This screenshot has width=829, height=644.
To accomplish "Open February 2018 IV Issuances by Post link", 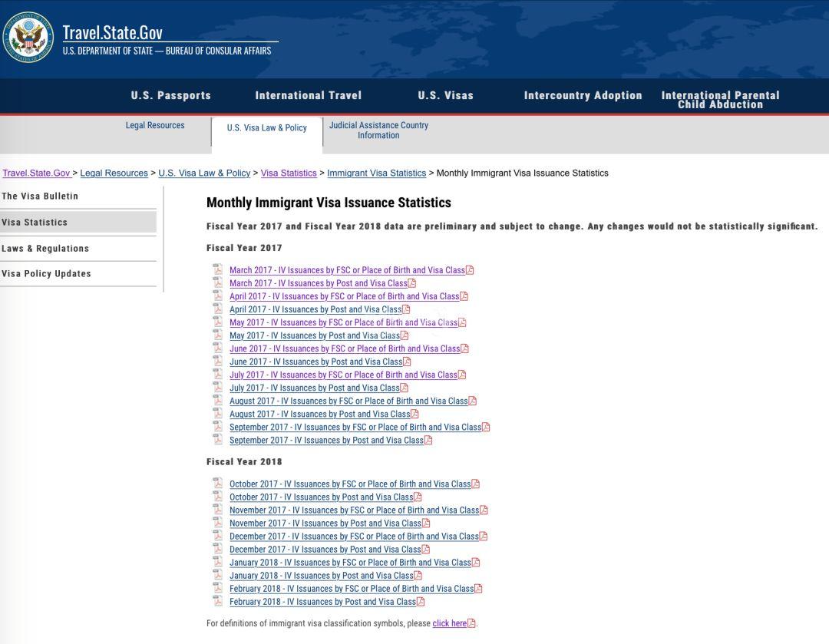I will [322, 602].
